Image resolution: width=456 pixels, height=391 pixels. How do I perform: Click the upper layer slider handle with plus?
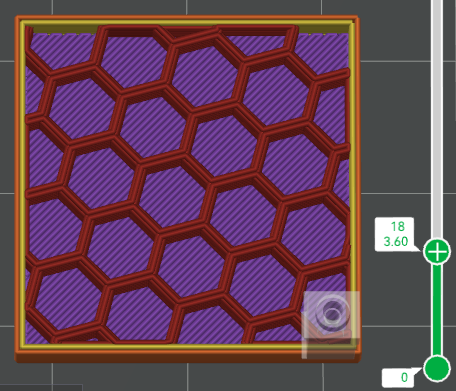[x=437, y=251]
